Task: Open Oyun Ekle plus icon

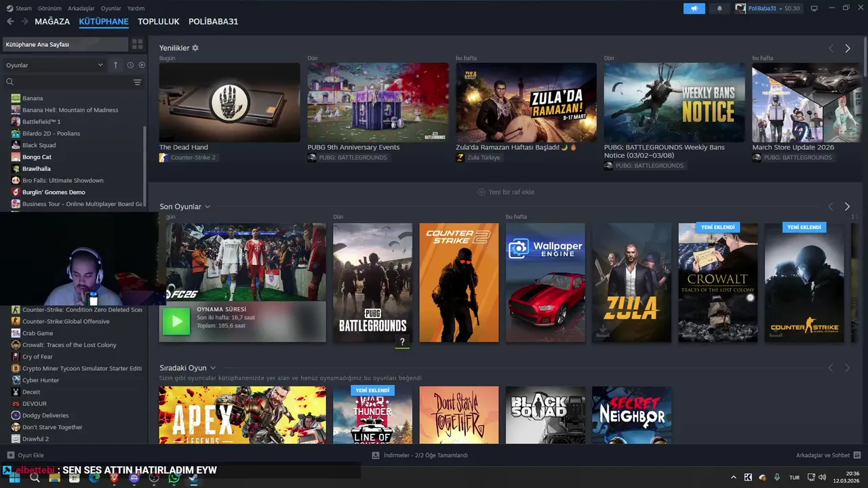Action: pyautogui.click(x=10, y=455)
